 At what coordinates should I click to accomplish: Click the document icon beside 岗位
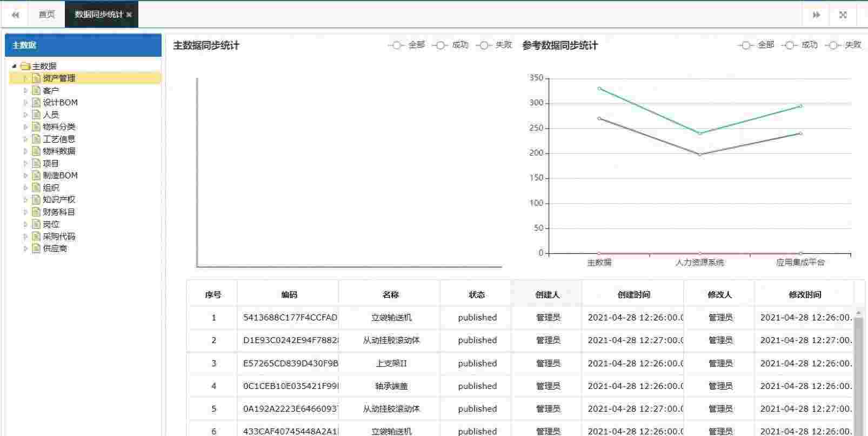[36, 224]
